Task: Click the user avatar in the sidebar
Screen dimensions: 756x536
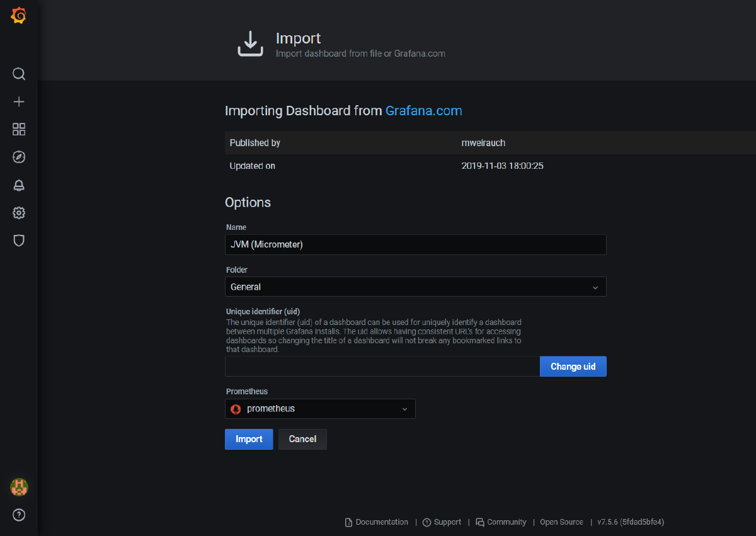Action: [x=18, y=487]
